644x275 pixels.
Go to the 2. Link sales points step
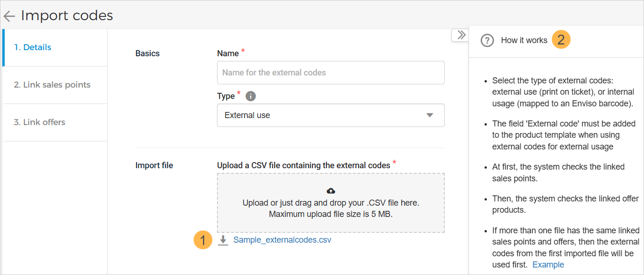[52, 85]
